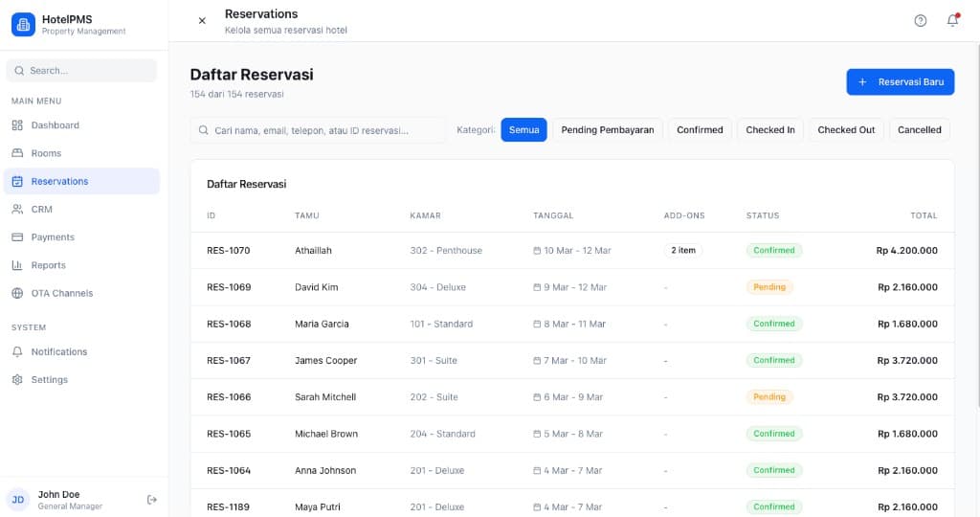Open Settings in the System section
Screen dimensions: 980x517
[x=49, y=380]
